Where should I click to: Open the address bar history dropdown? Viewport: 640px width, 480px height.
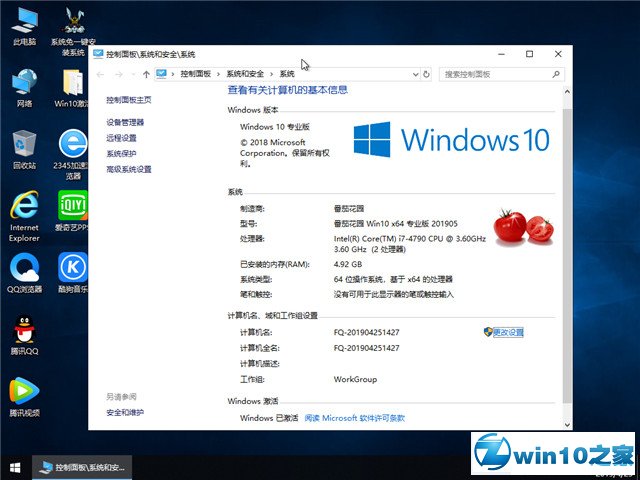pos(416,74)
